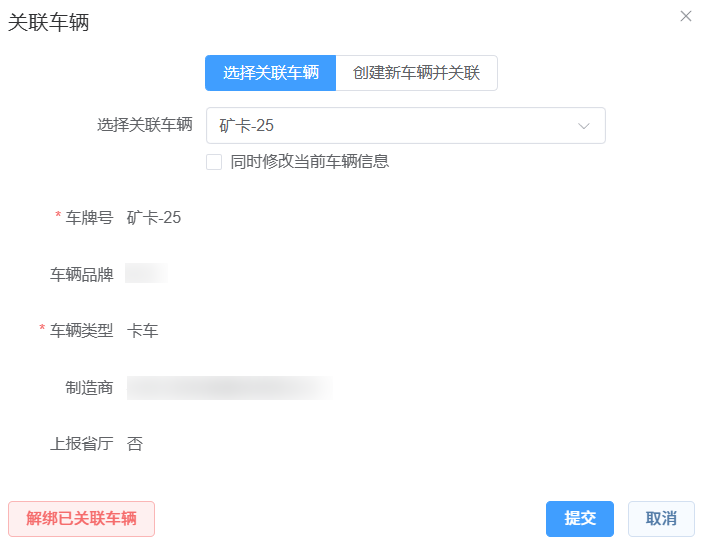Close the 关联车辆 dialog with X
The image size is (705, 545).
tap(686, 16)
